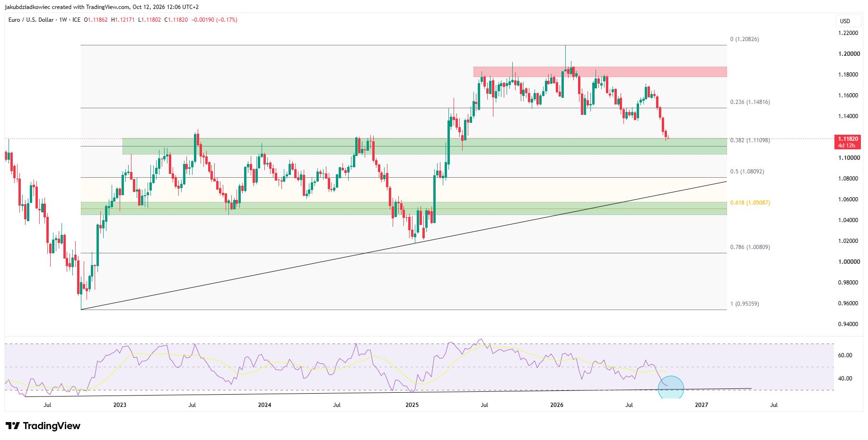Select the open value O1.11862
This screenshot has height=440, width=868.
(x=96, y=20)
